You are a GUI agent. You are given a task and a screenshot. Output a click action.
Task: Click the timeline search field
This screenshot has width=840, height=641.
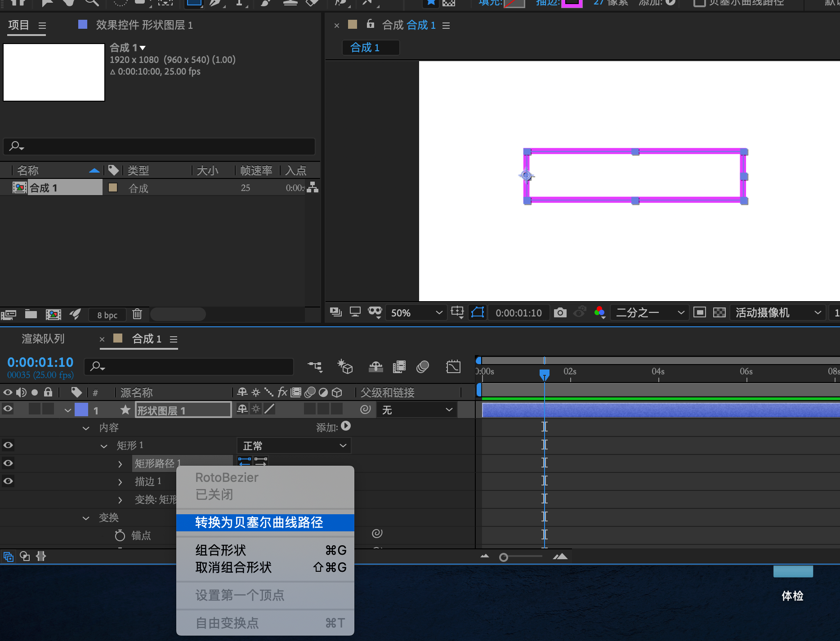coord(189,366)
